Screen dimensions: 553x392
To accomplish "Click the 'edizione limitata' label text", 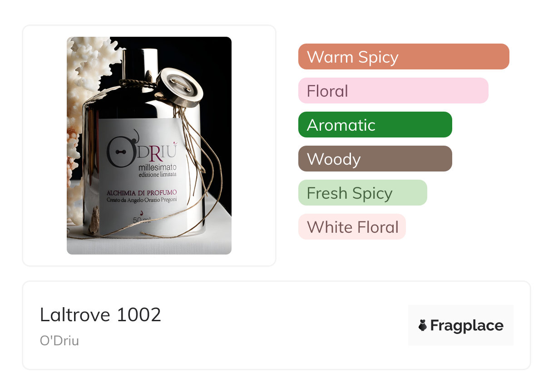I will (158, 174).
